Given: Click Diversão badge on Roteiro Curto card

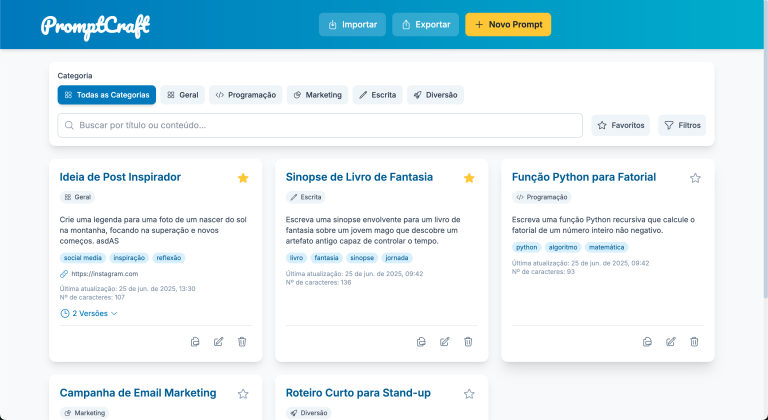Looking at the screenshot, I should pos(309,413).
